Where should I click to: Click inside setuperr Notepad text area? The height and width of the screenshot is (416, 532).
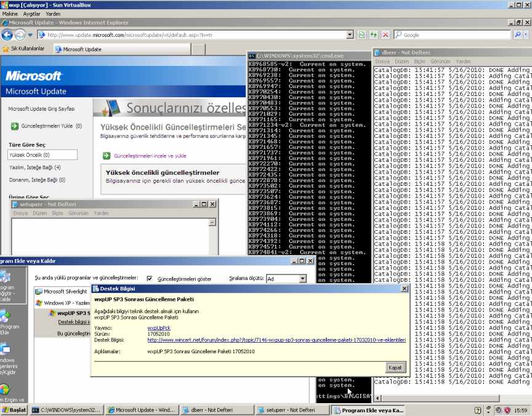pos(110,237)
